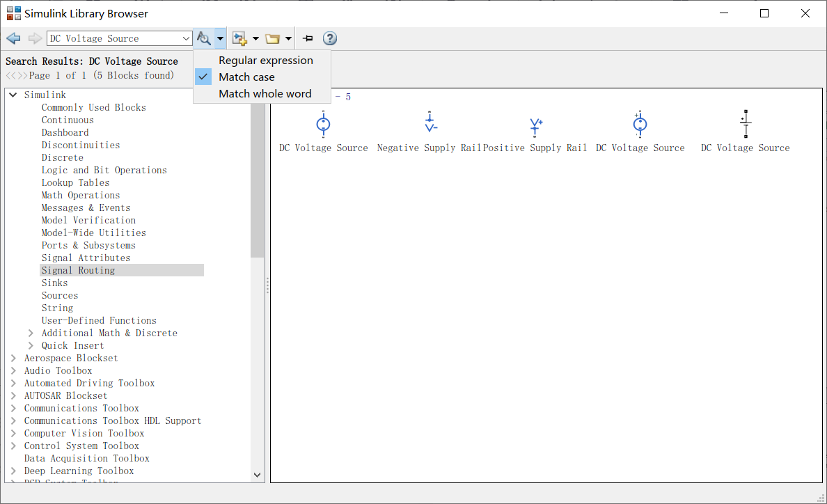Expand the Quick Insert node
Image resolution: width=827 pixels, height=504 pixels.
click(31, 346)
